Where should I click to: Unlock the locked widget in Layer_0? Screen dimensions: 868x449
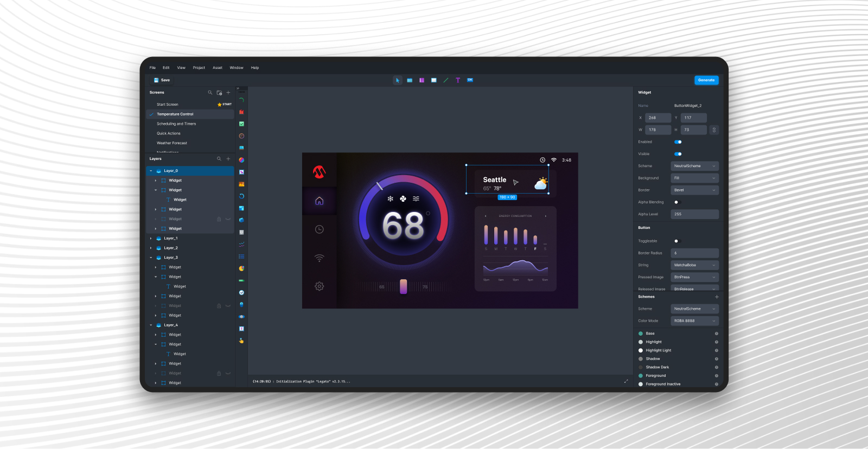tap(219, 219)
